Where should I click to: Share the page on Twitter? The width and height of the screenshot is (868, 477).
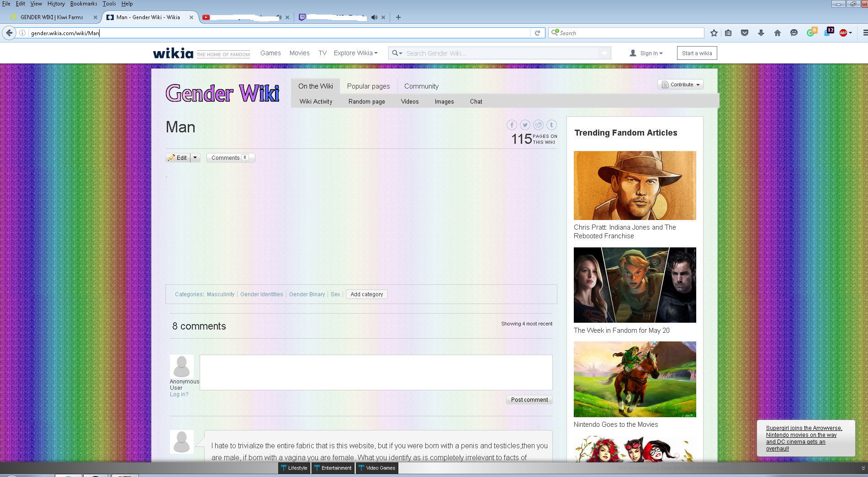coord(525,125)
